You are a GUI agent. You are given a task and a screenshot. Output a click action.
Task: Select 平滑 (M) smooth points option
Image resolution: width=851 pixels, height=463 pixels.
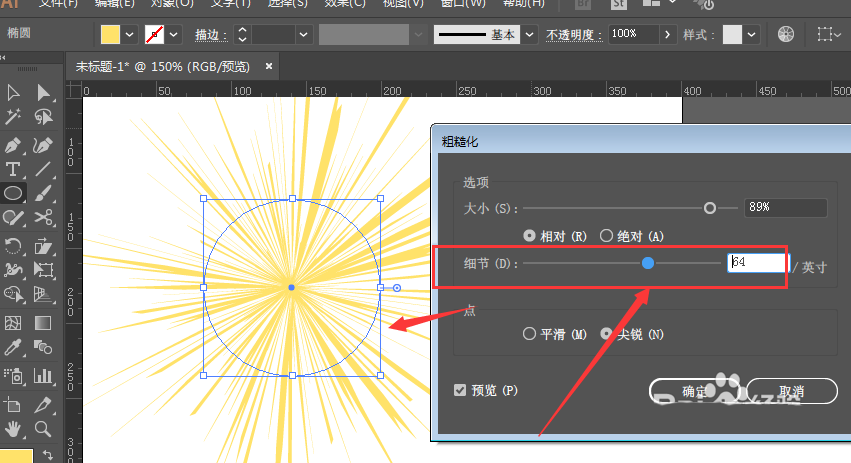pos(529,334)
